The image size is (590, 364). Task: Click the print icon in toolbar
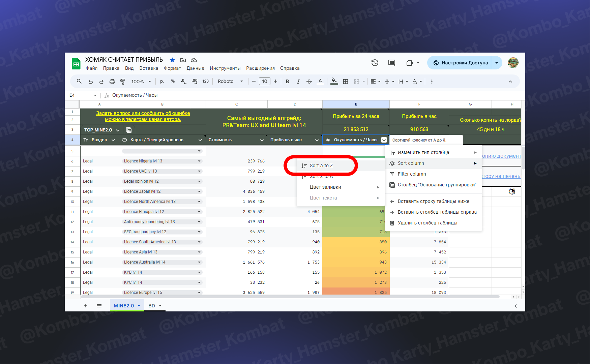point(112,82)
